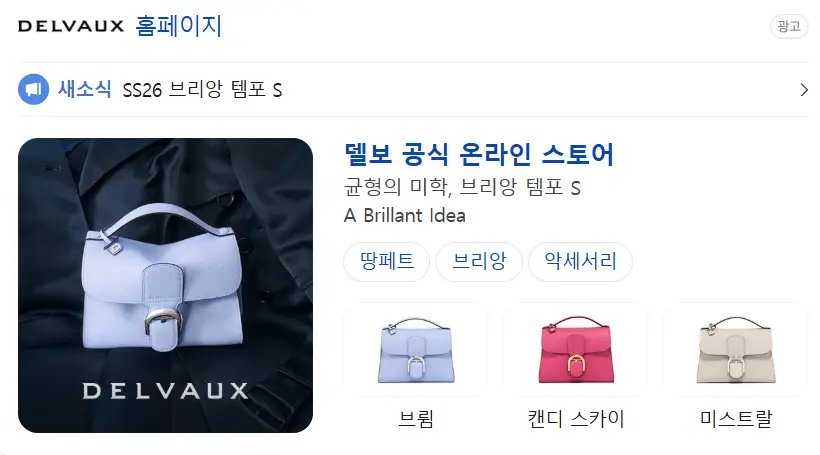Click the 브륌 product label

tap(416, 419)
